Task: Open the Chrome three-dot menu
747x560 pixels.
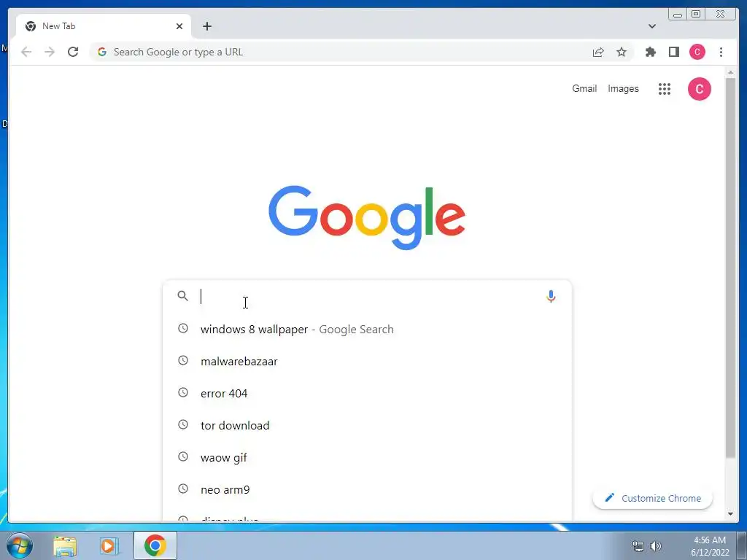Action: click(x=721, y=52)
